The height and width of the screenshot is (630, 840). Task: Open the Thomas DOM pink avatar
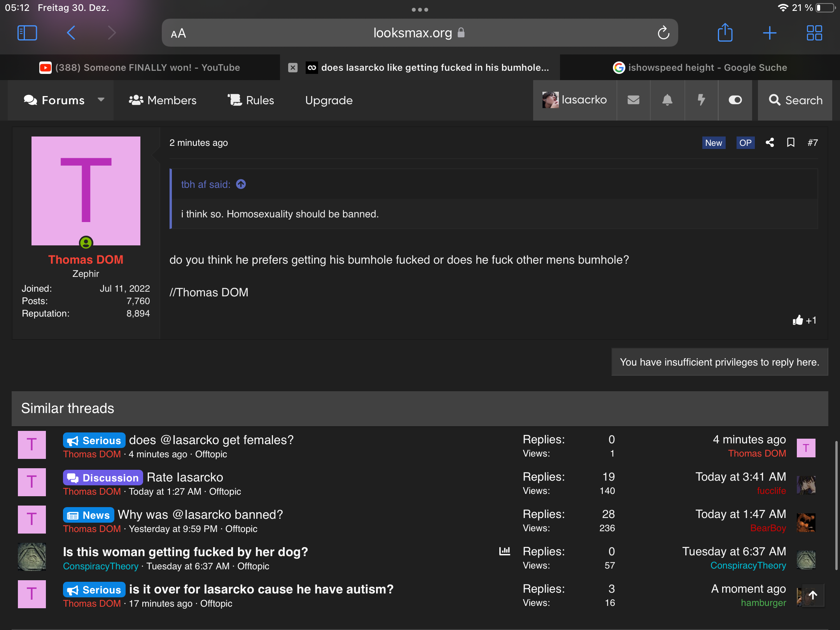pos(86,191)
